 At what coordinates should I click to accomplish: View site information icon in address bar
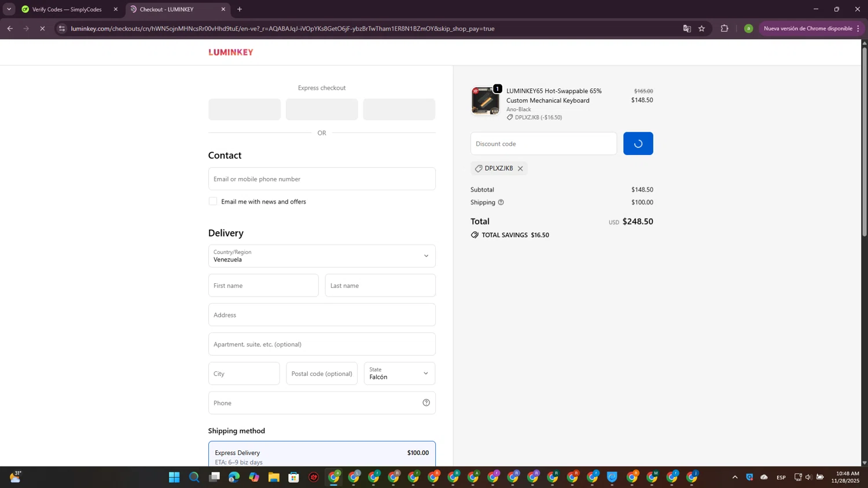coord(62,28)
